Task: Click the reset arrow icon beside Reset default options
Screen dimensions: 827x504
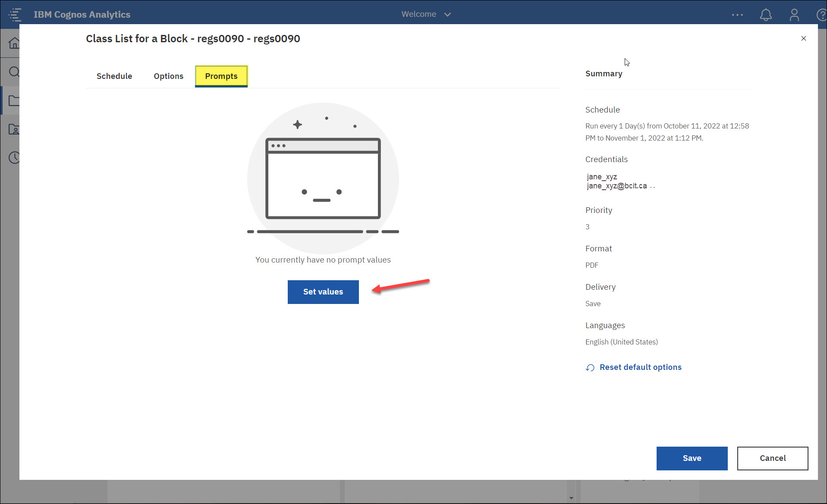Action: tap(590, 368)
